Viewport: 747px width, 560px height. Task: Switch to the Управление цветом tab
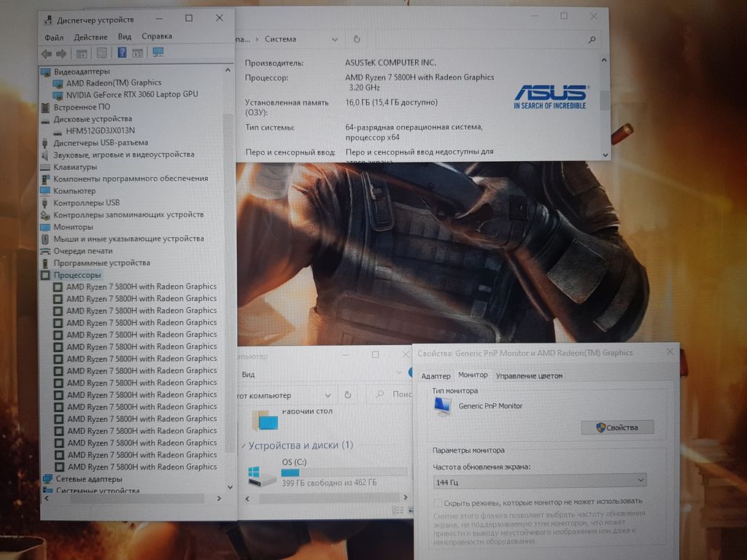pos(529,376)
